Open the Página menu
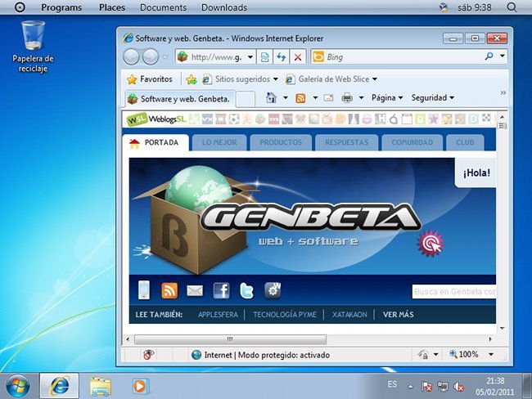This screenshot has width=532, height=399. coord(387,97)
